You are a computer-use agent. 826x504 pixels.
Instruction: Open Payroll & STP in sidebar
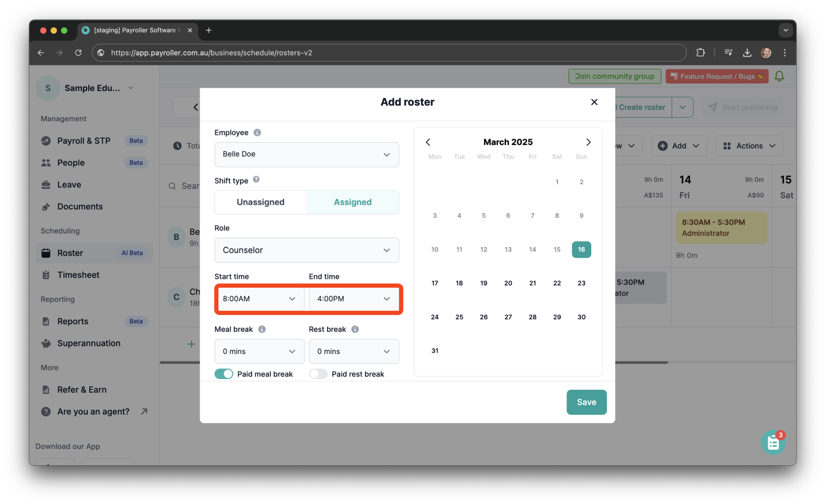tap(95, 141)
